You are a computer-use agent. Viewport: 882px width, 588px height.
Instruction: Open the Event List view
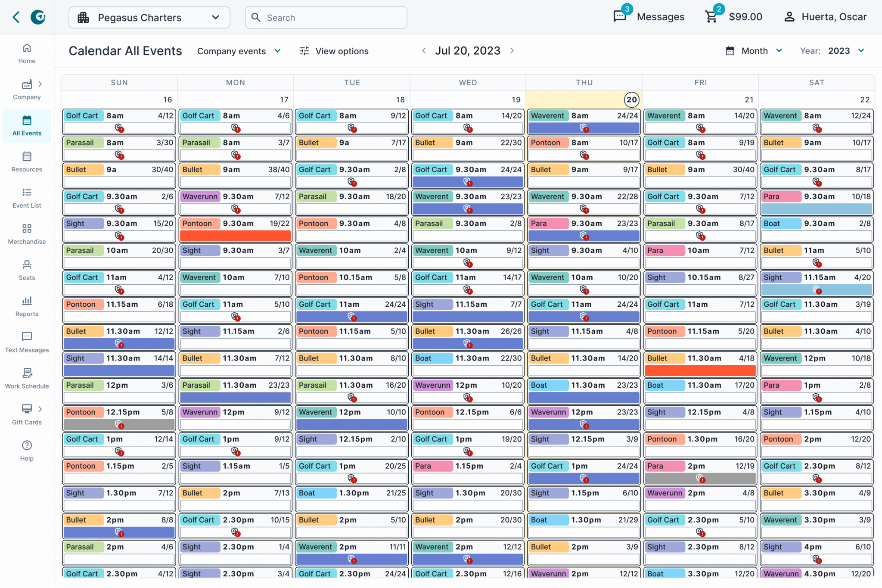point(26,198)
